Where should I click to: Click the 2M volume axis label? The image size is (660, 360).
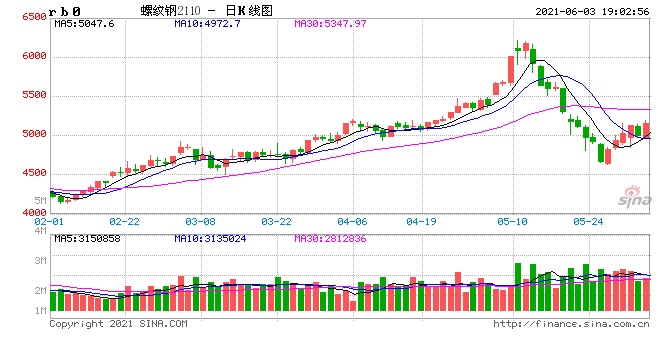(40, 291)
